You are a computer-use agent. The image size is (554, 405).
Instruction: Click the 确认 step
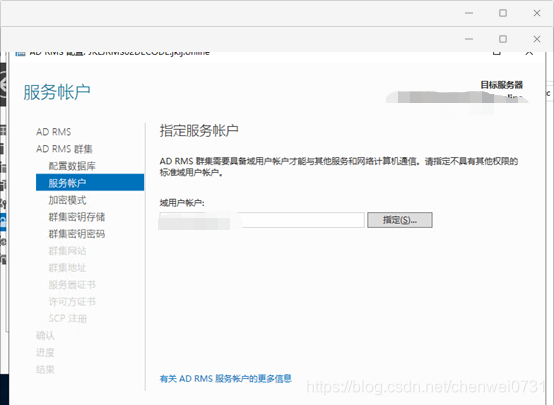coord(45,335)
